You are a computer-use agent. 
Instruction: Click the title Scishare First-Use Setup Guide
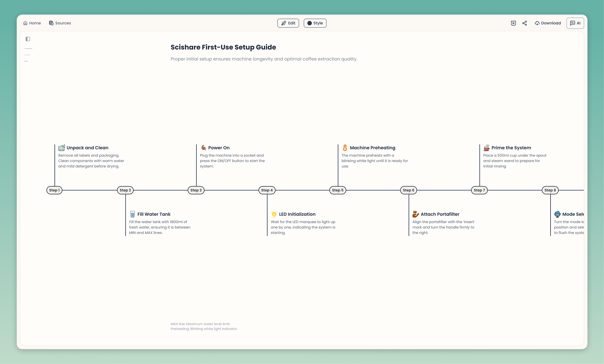[223, 47]
